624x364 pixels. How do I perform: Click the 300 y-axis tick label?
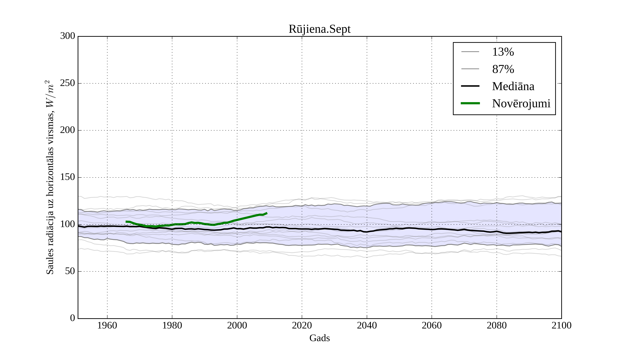click(x=67, y=36)
